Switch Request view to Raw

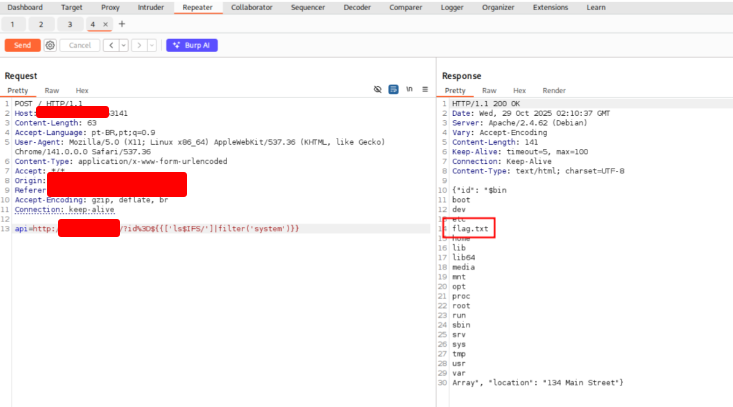52,91
